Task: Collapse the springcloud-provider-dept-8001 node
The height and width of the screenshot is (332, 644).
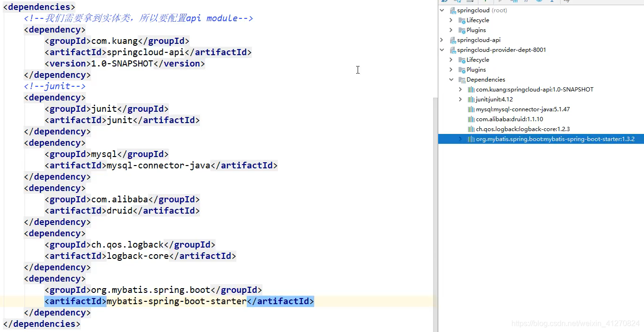Action: point(442,50)
